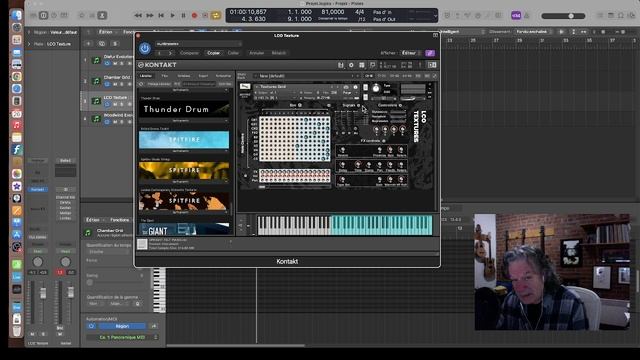Select The Giant library banner

pos(184,229)
